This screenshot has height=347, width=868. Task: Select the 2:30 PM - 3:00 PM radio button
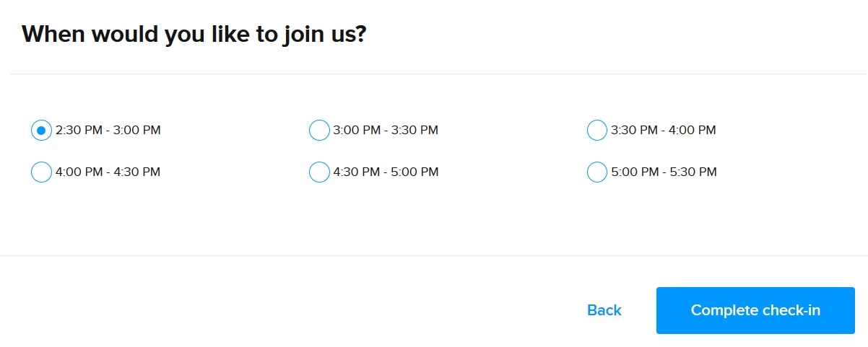41,131
